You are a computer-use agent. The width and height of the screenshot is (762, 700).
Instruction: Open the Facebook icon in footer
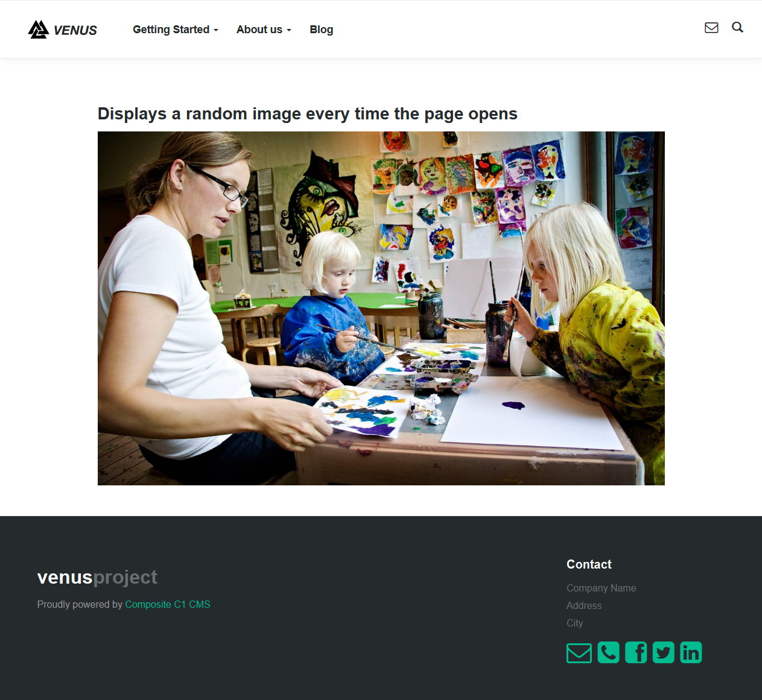[x=636, y=652]
